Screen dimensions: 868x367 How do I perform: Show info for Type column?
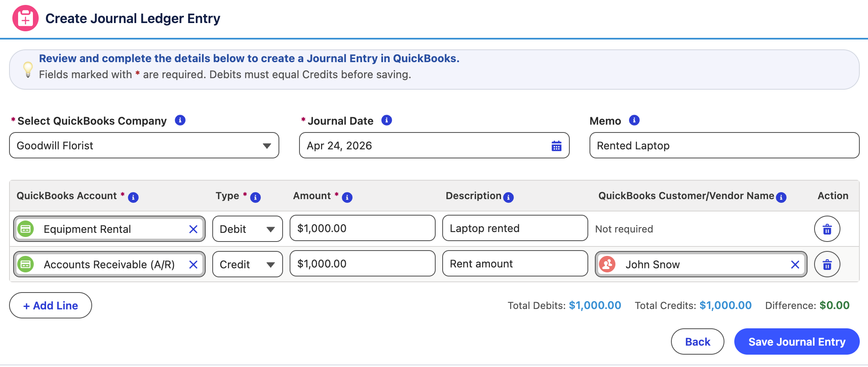pyautogui.click(x=255, y=197)
